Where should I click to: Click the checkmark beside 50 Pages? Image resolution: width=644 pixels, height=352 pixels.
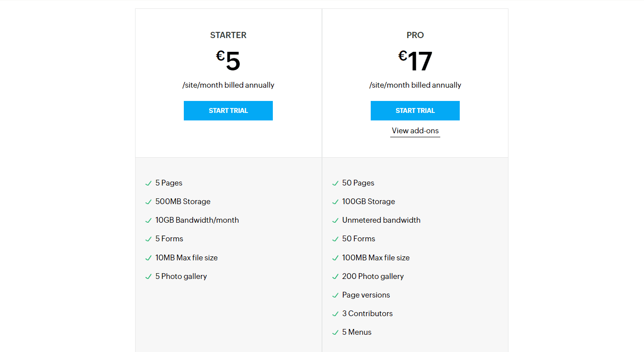[x=335, y=183]
